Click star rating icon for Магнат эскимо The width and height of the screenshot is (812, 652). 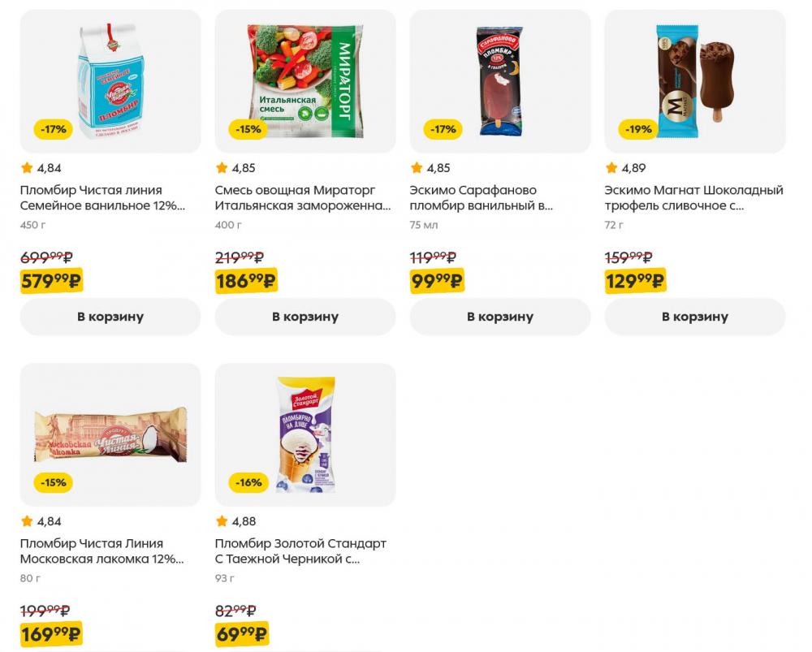(x=612, y=168)
